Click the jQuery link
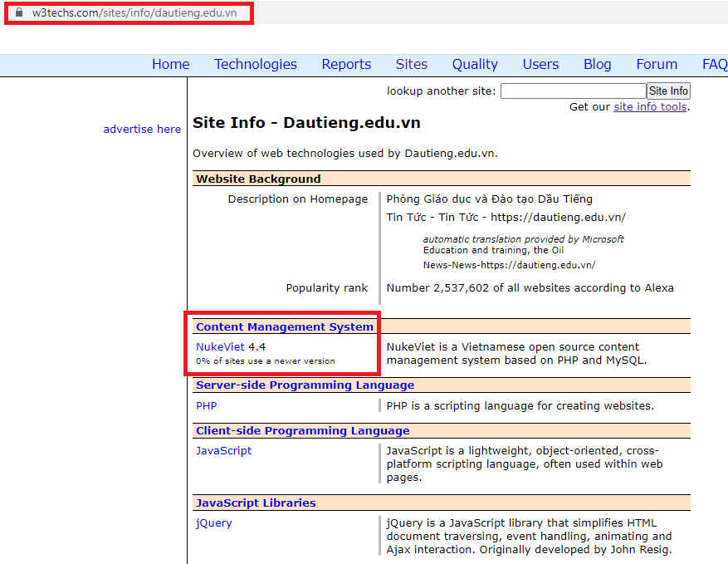 pyautogui.click(x=213, y=523)
